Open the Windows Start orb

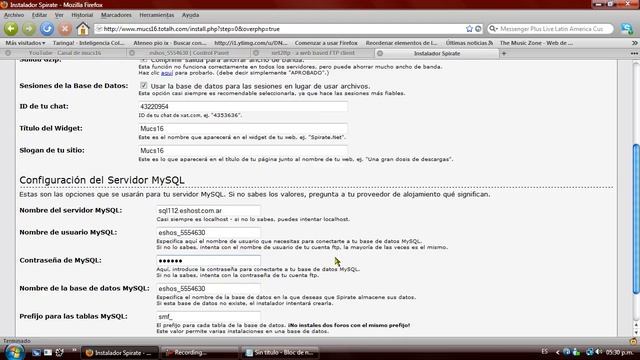point(14,352)
